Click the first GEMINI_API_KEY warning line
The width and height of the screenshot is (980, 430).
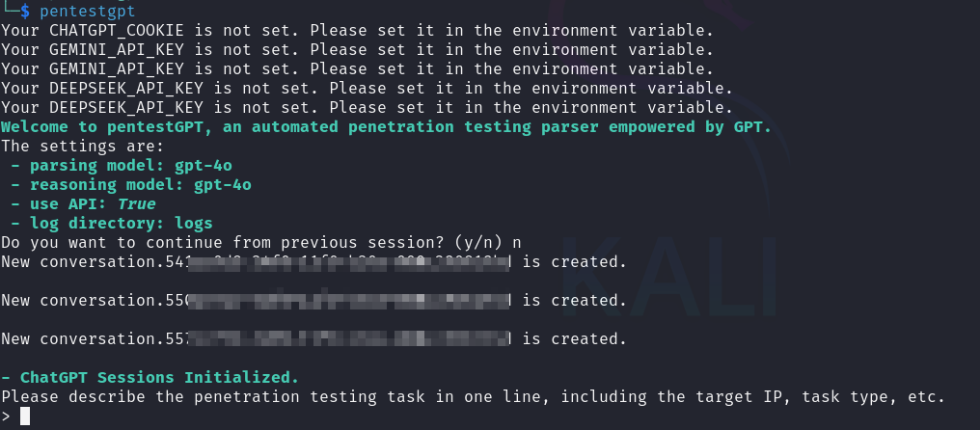point(357,49)
